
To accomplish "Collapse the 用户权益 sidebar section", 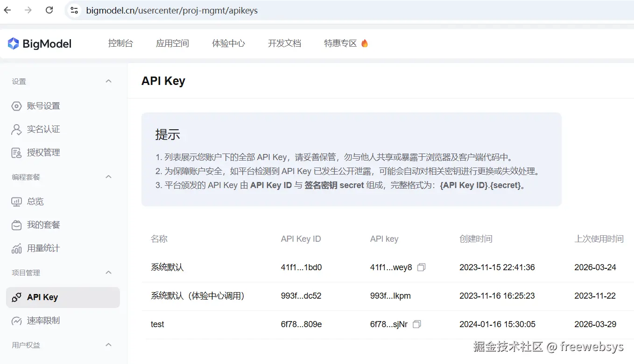I will click(108, 345).
